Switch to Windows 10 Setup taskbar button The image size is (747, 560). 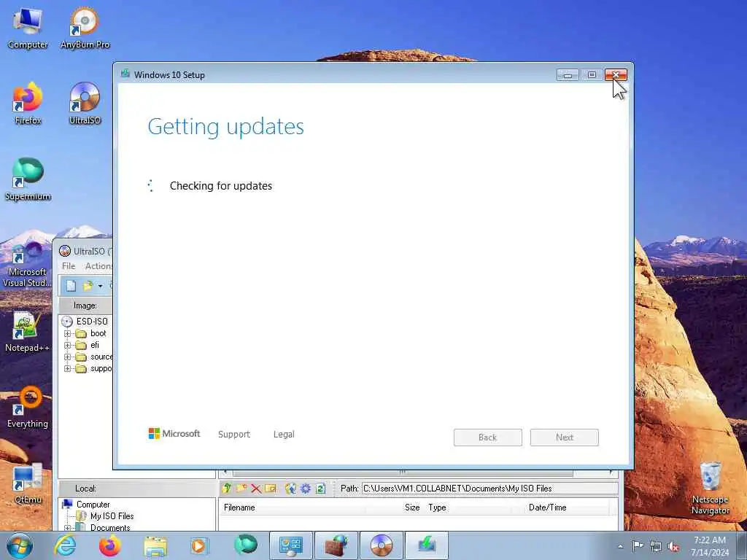[427, 545]
